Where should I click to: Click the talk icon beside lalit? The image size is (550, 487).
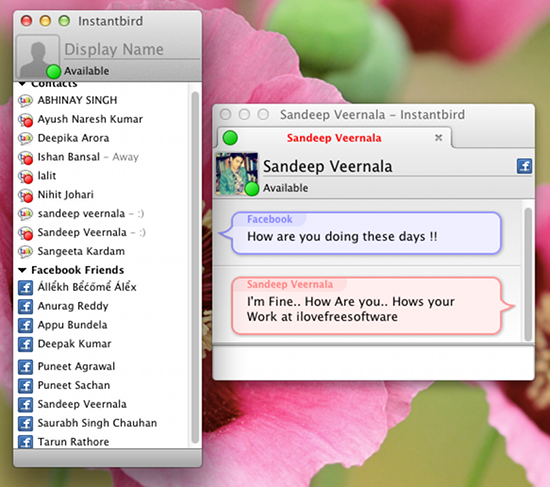tap(25, 176)
